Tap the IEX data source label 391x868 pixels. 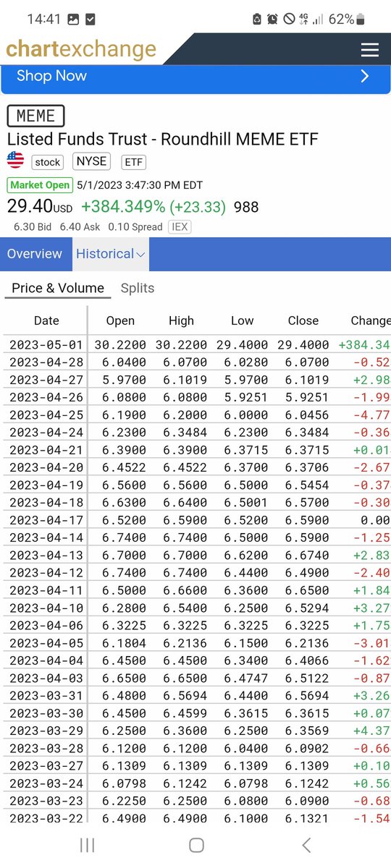179,226
